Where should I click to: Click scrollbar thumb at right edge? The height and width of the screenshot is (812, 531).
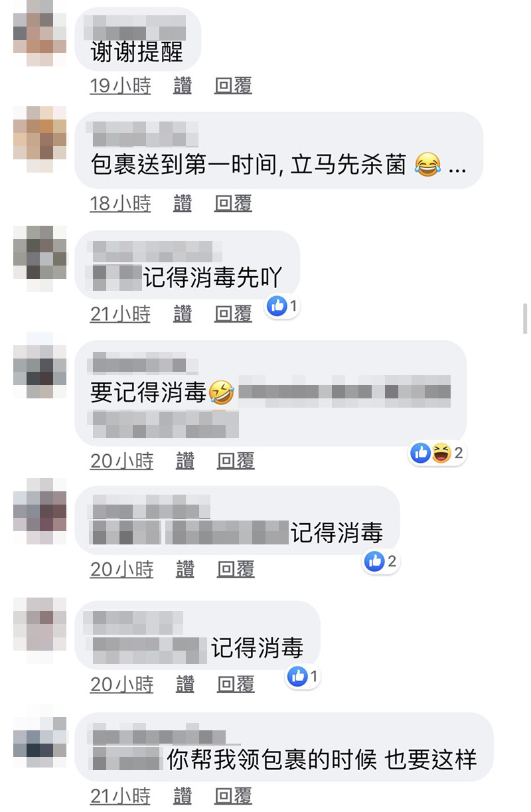524,316
